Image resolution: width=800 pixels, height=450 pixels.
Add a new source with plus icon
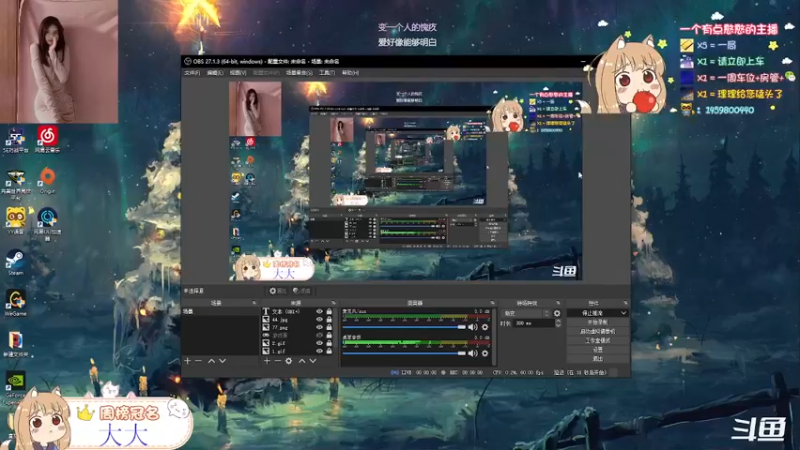click(266, 361)
